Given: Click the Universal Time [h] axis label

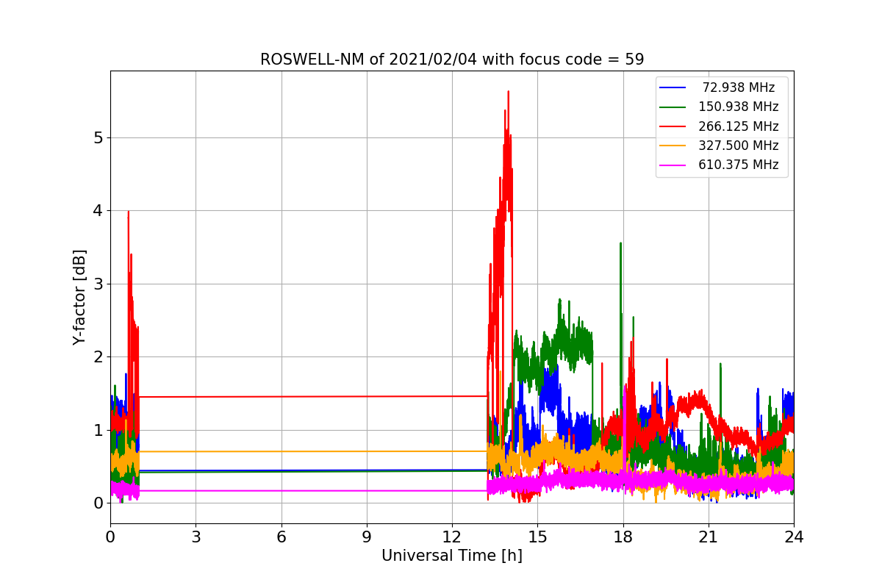Looking at the screenshot, I should click(x=452, y=556).
